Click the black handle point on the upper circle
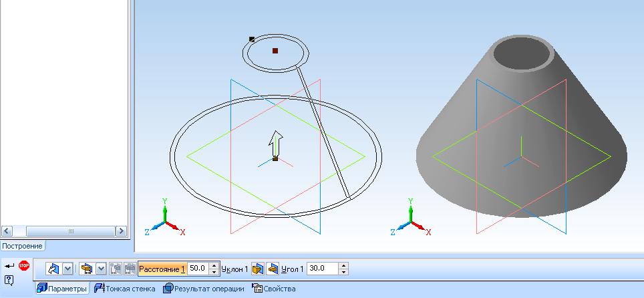 pyautogui.click(x=252, y=39)
